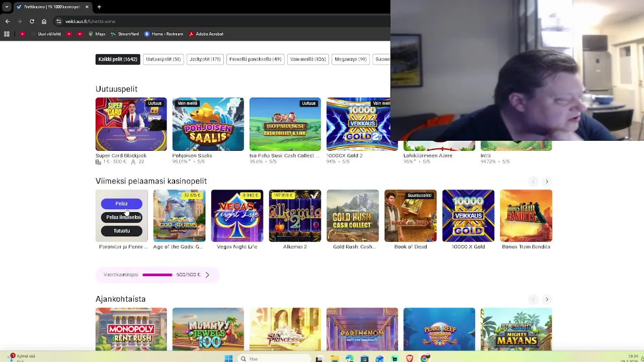Open the Bonus Train Bandits thumbnail
The width and height of the screenshot is (644, 362).
(526, 216)
